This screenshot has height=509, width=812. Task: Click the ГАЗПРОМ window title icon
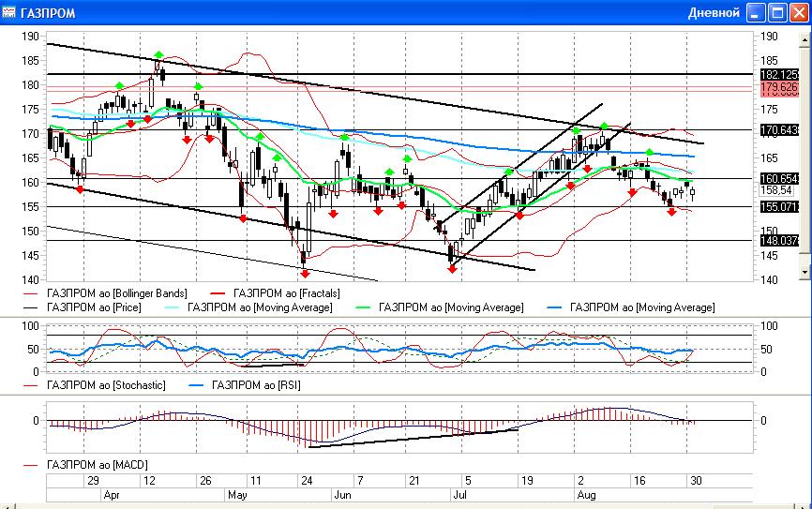coord(8,12)
